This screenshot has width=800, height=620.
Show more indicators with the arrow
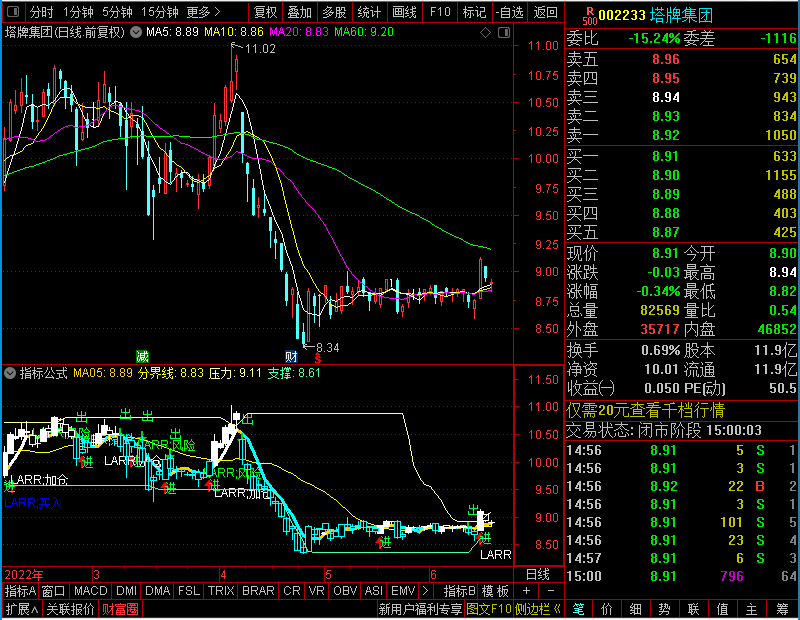pyautogui.click(x=426, y=591)
